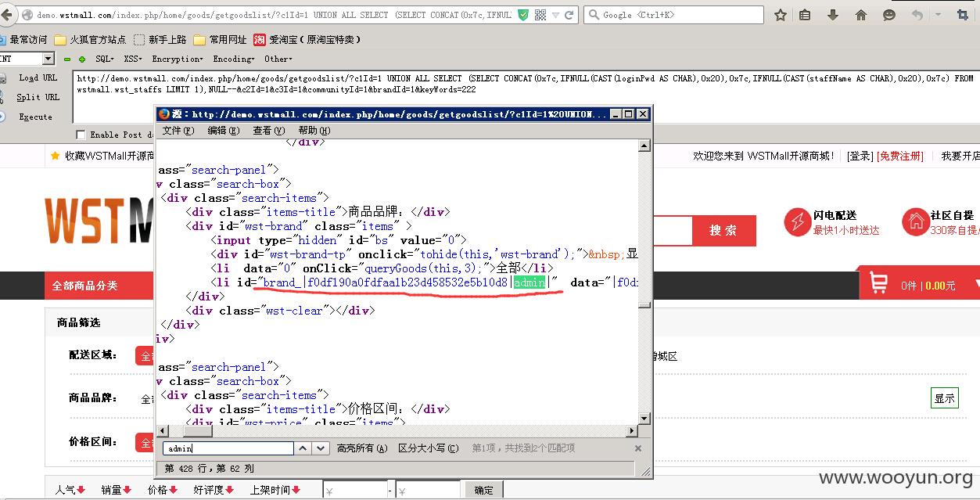Click the source window vertical scrollbar up arrow
Viewport: 980px width, 500px height.
(644, 146)
